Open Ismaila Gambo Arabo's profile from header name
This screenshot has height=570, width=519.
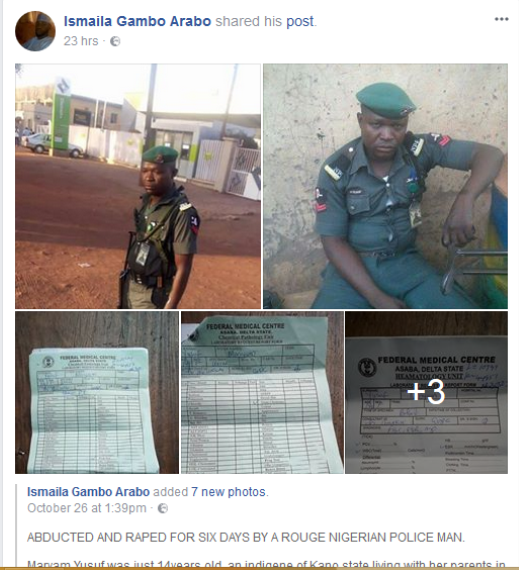(137, 21)
